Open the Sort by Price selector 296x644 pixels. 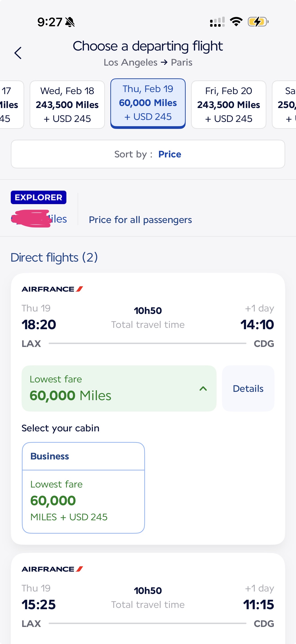(148, 154)
